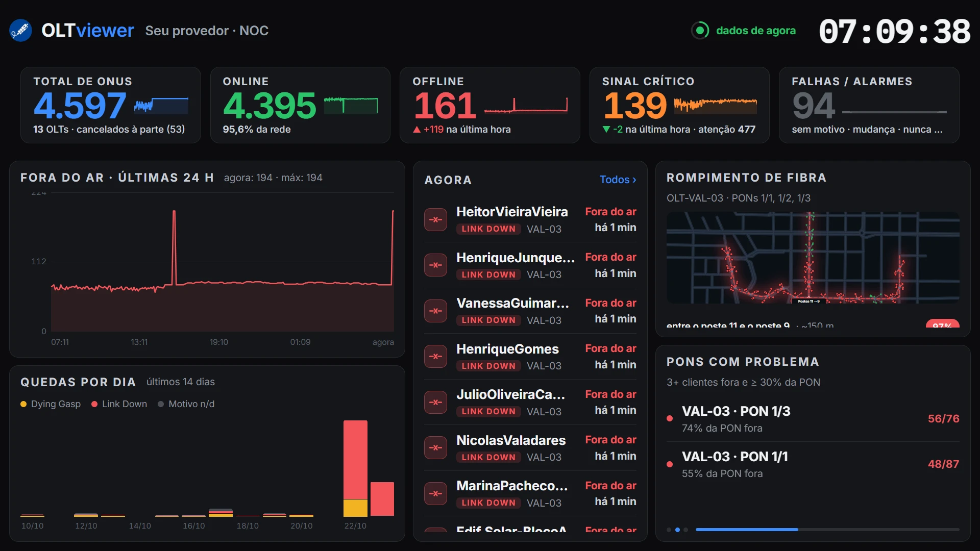Select the third carousel page dot
Image resolution: width=980 pixels, height=551 pixels.
coord(686,530)
